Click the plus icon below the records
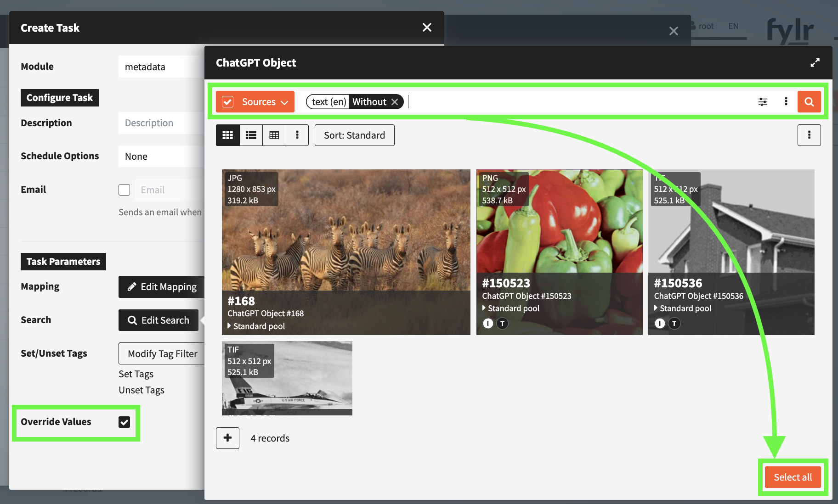Image resolution: width=838 pixels, height=504 pixels. click(x=227, y=438)
